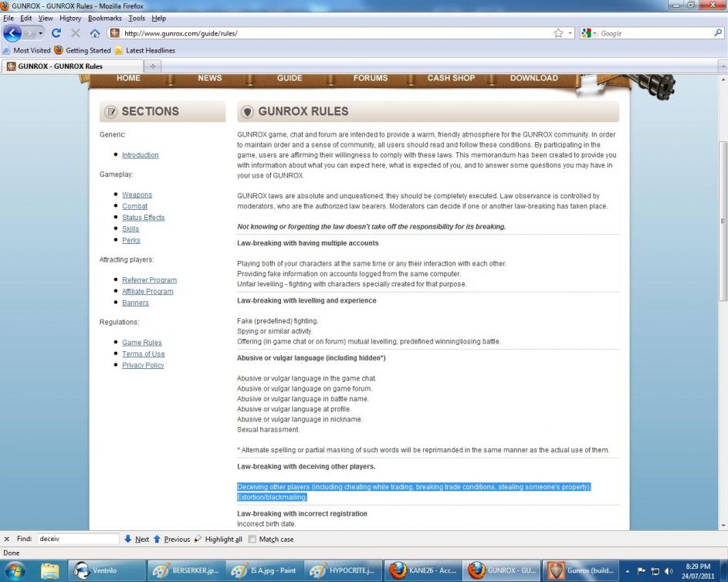Screen dimensions: 728x582
Task: Bookmark this page with the star icon
Action: tap(558, 33)
